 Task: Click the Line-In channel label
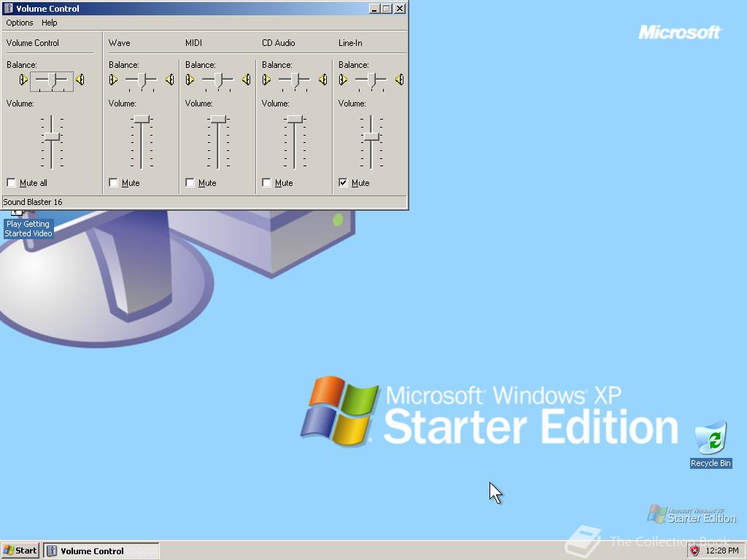point(350,43)
